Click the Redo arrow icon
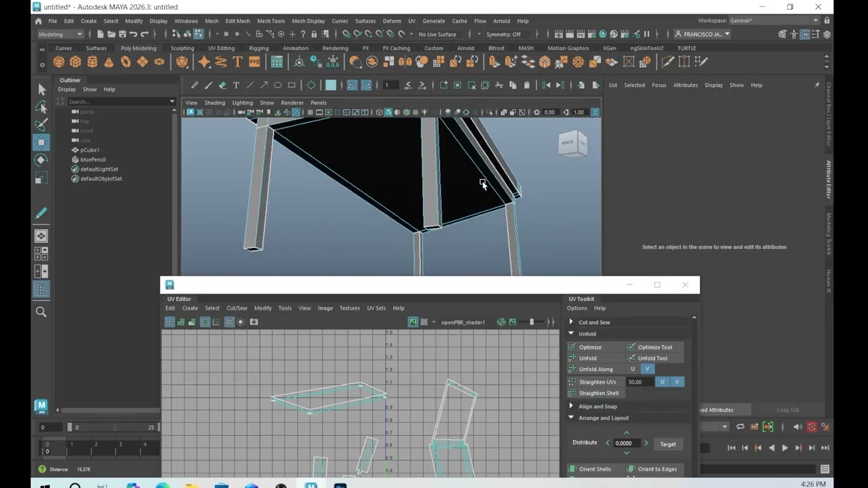 click(x=144, y=34)
